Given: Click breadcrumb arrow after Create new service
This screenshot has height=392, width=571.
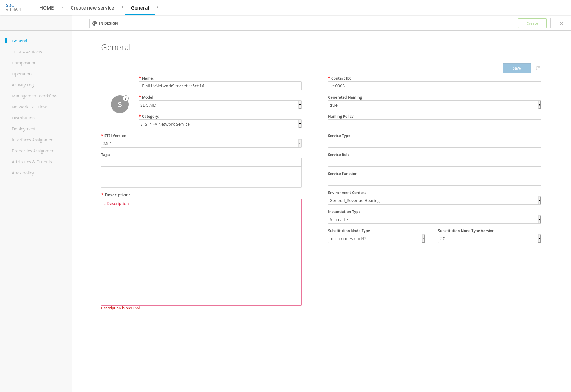Looking at the screenshot, I should pos(123,7).
